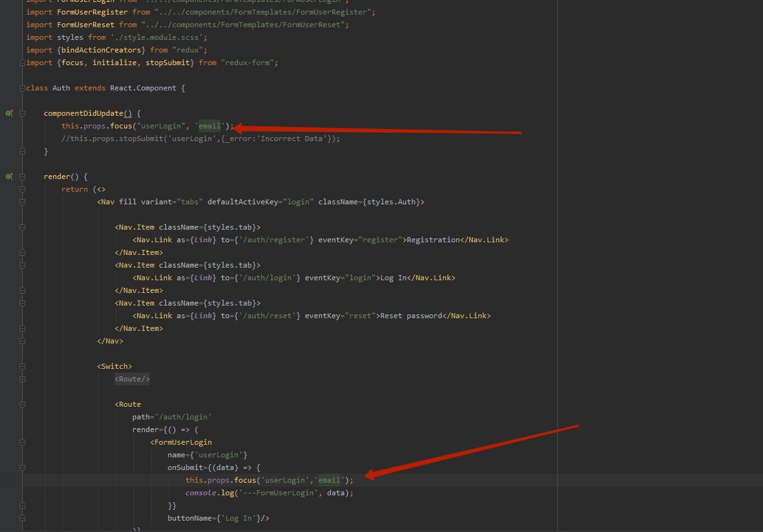Click the override marker beside render()
Screen dimensions: 763x532
[x=9, y=176]
